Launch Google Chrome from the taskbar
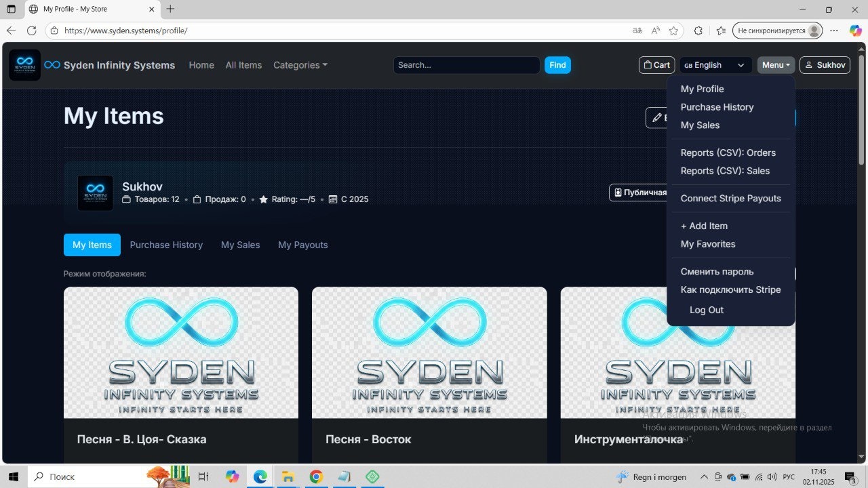The height and width of the screenshot is (488, 868). pos(316,476)
